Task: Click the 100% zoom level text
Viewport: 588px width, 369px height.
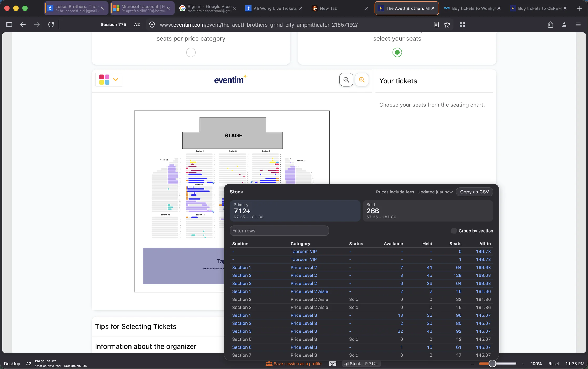Action: [536, 364]
